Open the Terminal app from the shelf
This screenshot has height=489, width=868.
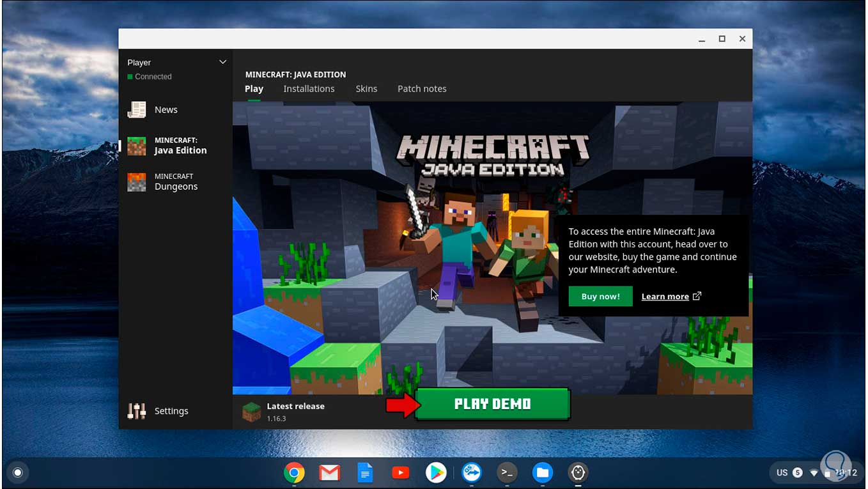click(507, 473)
